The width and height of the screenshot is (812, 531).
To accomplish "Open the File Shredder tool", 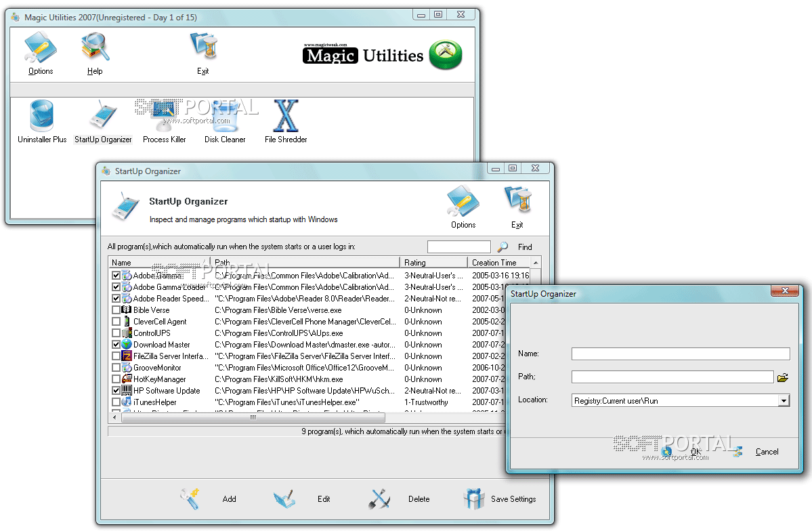I will pyautogui.click(x=286, y=123).
